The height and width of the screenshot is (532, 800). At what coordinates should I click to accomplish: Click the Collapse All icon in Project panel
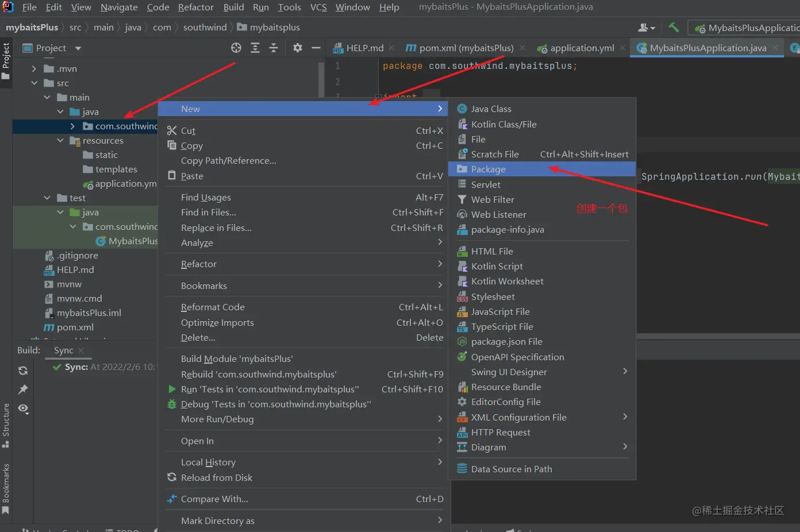(x=274, y=48)
